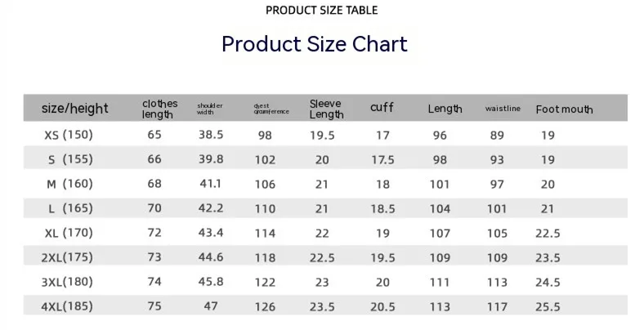Image resolution: width=644 pixels, height=330 pixels.
Task: Click the 'clothes length' column header
Action: pos(159,109)
